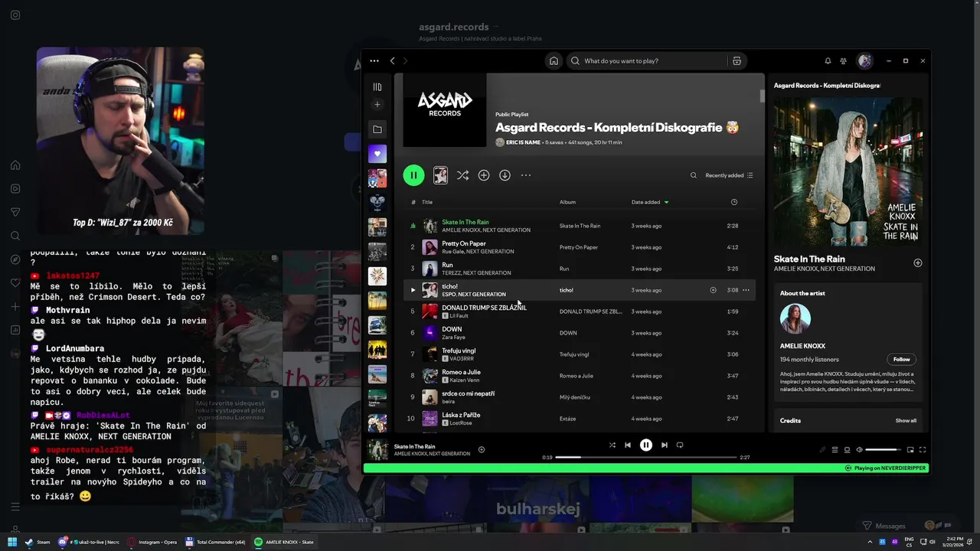Skip to previous track
Viewport: 980px width, 551px height.
(628, 445)
